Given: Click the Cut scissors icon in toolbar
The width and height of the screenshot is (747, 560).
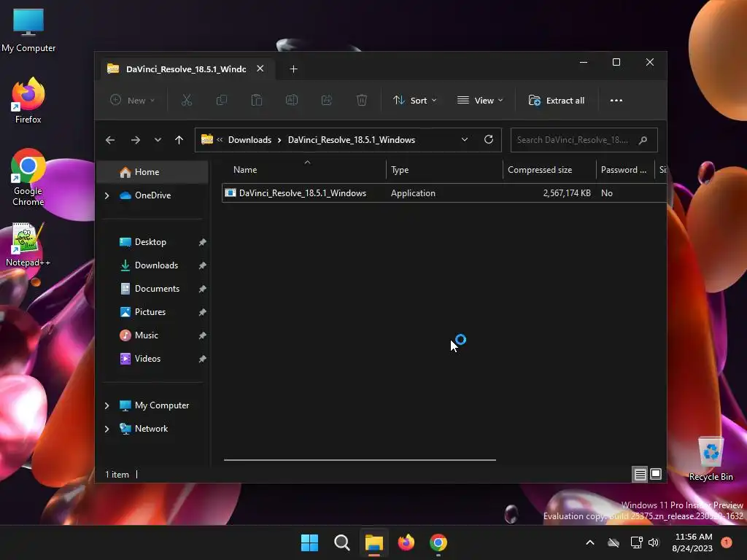Looking at the screenshot, I should tap(186, 101).
